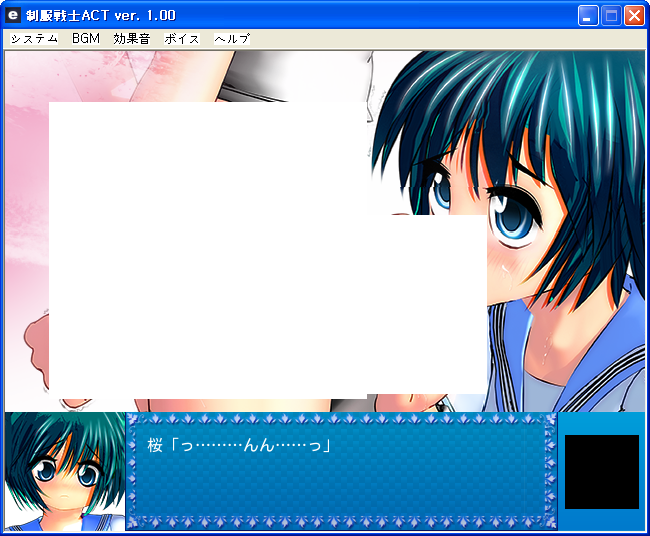Viewport: 650px width, 536px height.
Task: Open the ボイス menu
Action: pos(182,39)
